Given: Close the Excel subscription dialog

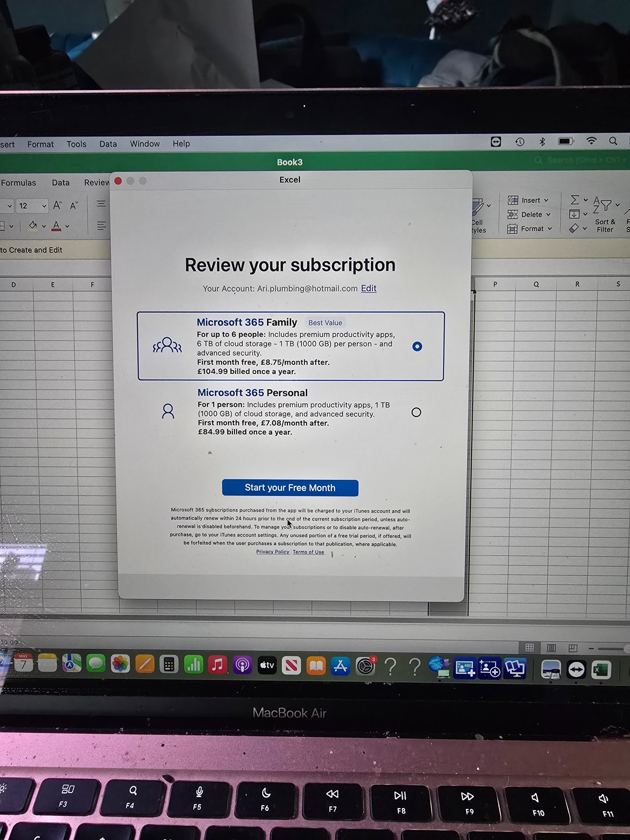Looking at the screenshot, I should click(118, 181).
